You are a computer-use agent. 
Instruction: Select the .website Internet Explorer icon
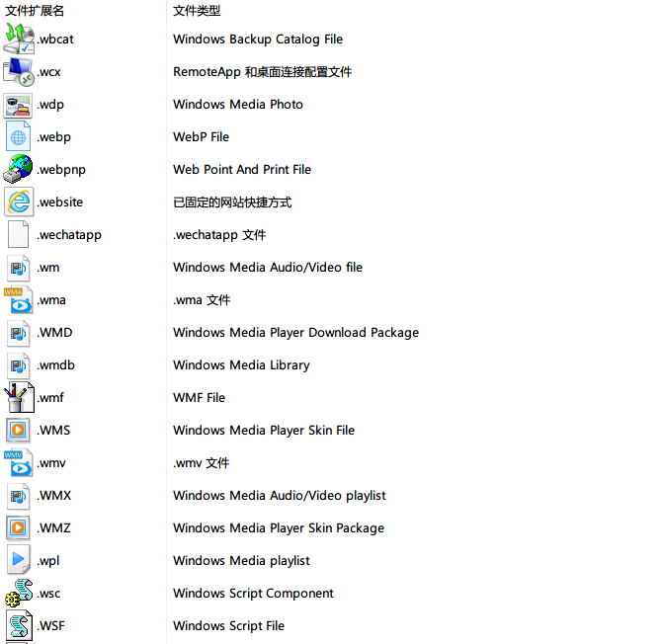click(x=19, y=201)
